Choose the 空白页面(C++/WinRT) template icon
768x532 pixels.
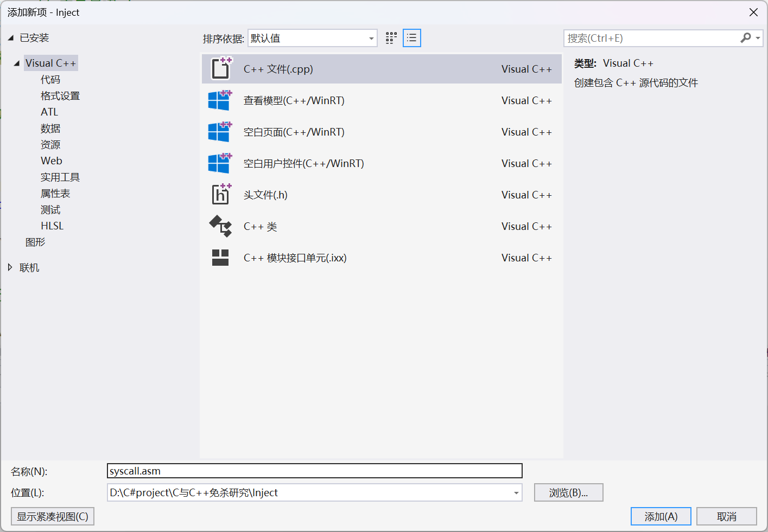tap(220, 132)
